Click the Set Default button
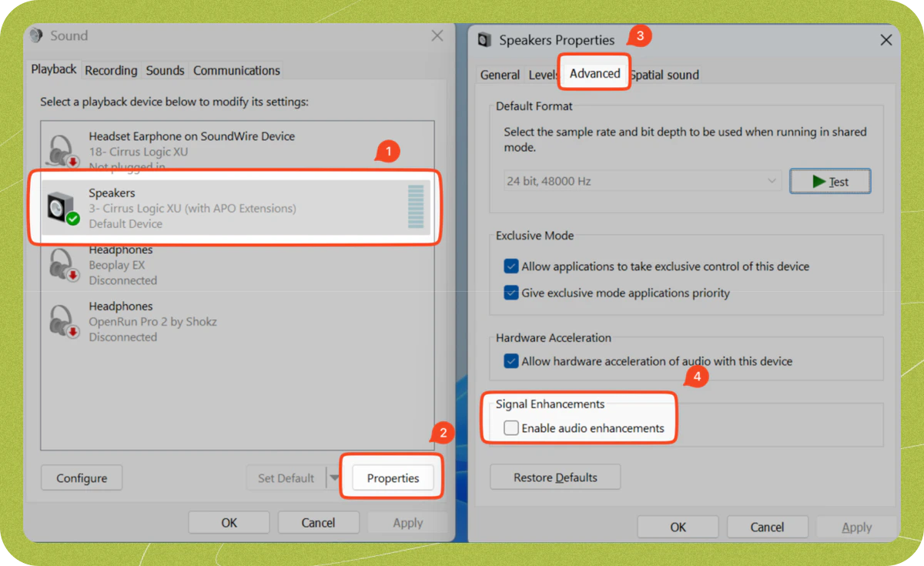The image size is (924, 566). pos(286,478)
